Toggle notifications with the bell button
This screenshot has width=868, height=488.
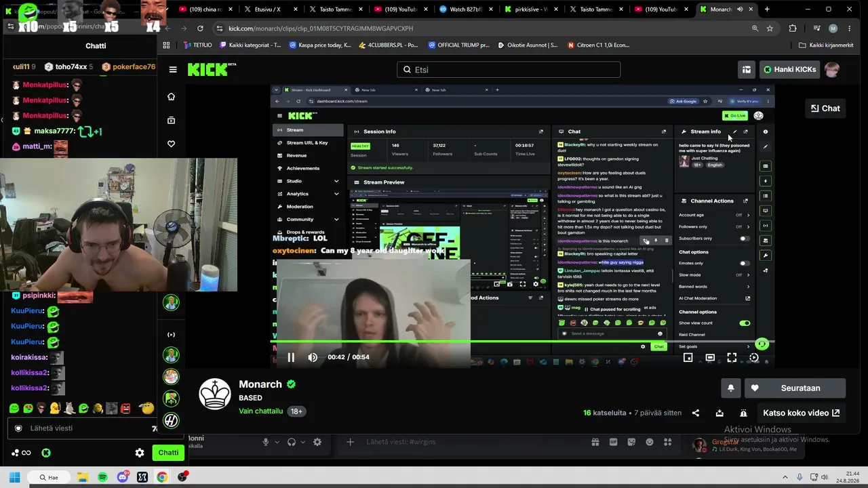tap(730, 388)
